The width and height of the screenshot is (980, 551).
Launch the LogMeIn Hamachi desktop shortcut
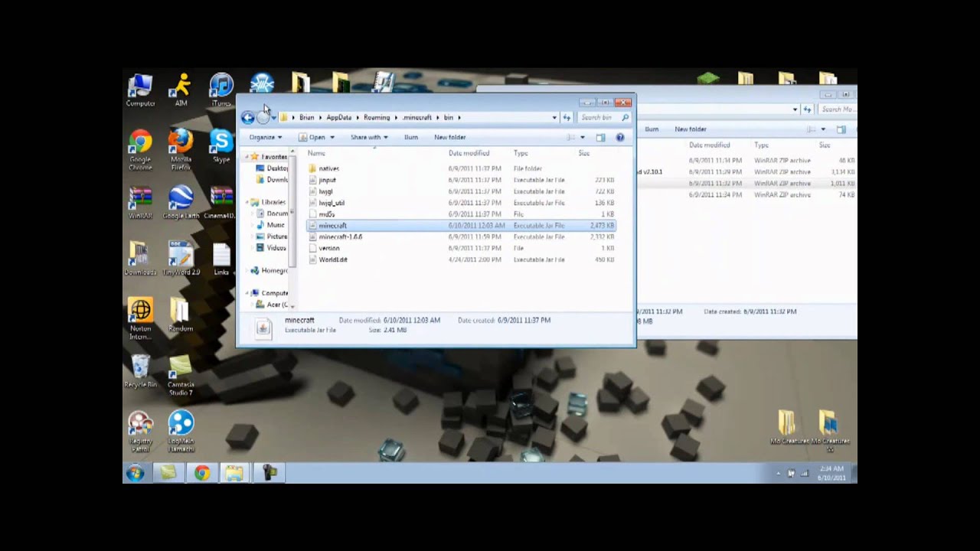(x=181, y=432)
